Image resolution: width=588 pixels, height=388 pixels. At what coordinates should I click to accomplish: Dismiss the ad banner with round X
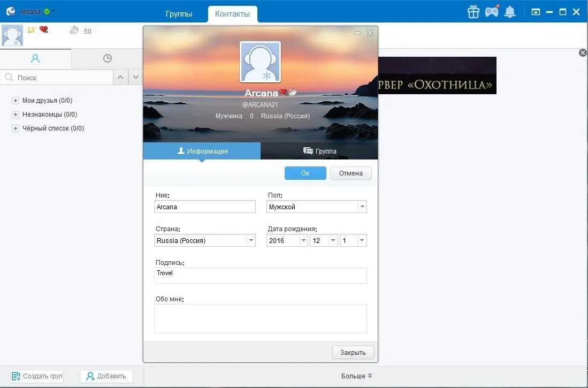click(583, 52)
